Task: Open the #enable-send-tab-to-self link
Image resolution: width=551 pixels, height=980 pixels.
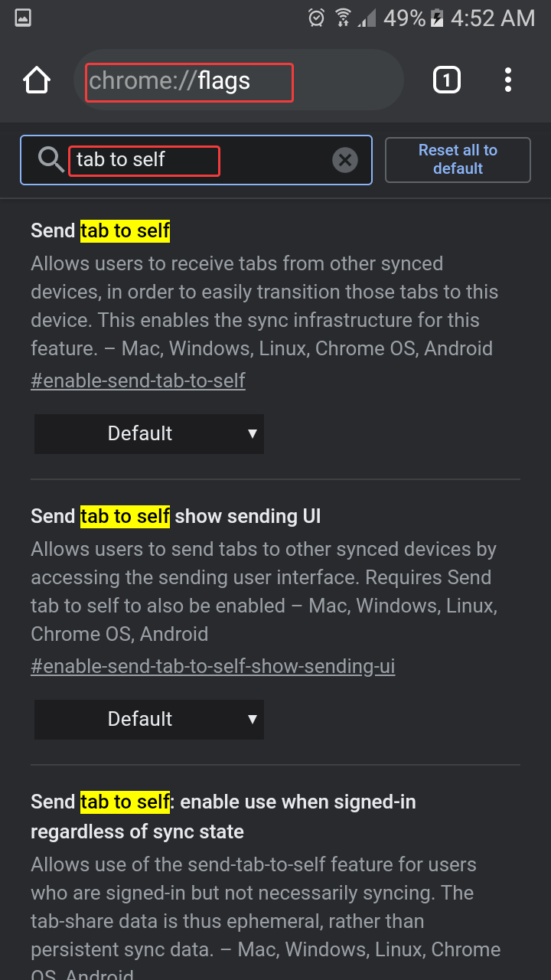Action: [x=138, y=381]
